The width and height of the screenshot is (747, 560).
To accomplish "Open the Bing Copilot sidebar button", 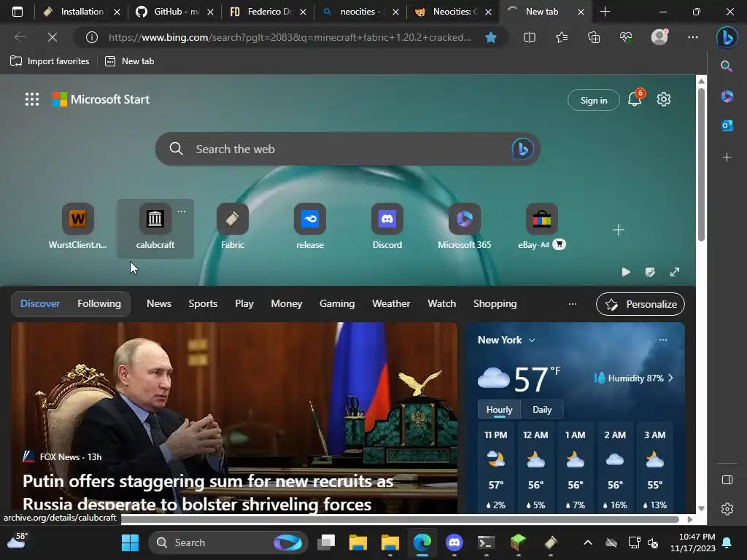I will [727, 37].
